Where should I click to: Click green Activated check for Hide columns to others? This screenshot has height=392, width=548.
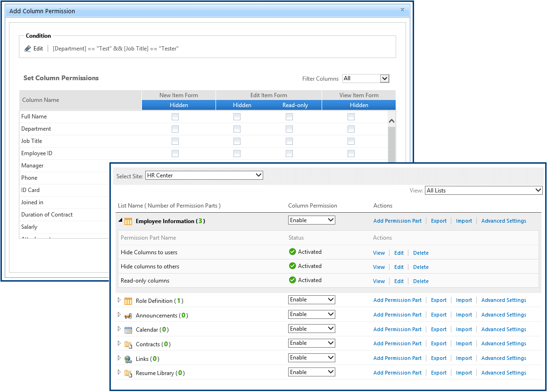(292, 266)
